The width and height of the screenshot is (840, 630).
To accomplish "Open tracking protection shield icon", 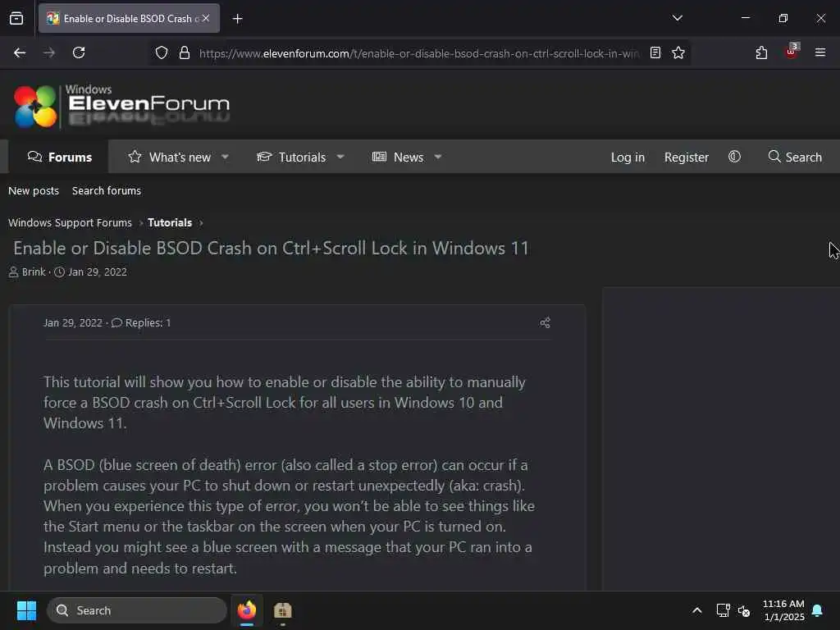I will click(162, 52).
